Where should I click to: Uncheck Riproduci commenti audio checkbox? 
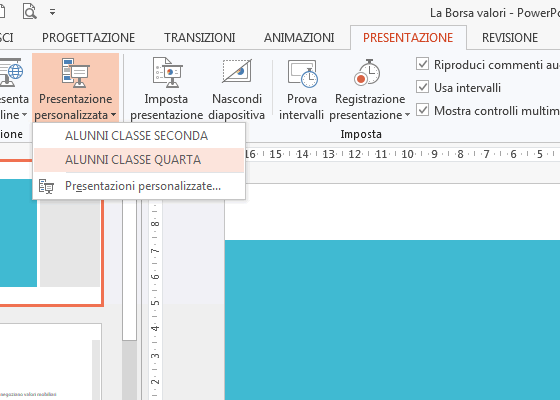(x=422, y=64)
